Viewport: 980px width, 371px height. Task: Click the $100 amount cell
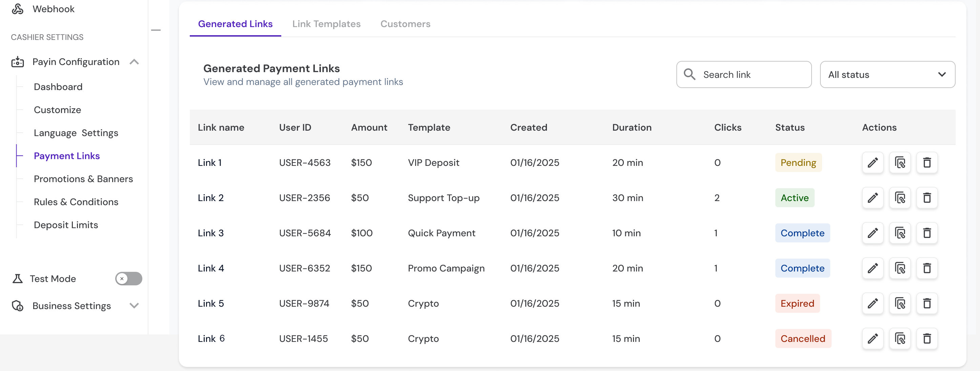tap(362, 233)
